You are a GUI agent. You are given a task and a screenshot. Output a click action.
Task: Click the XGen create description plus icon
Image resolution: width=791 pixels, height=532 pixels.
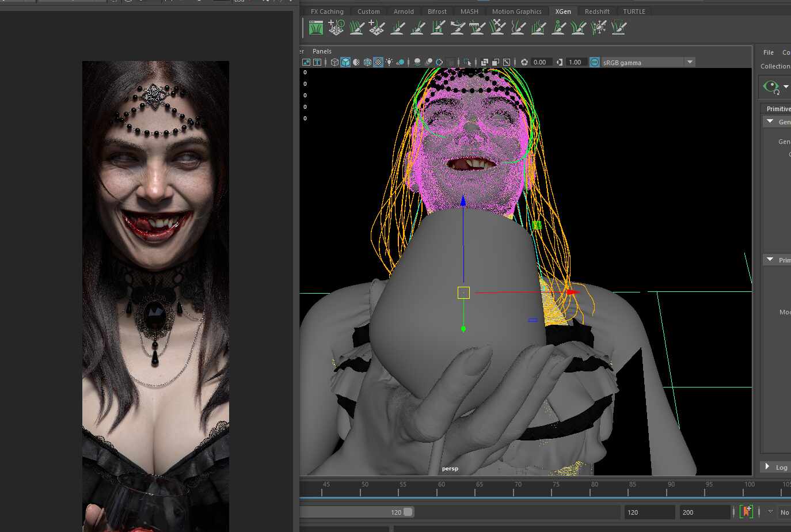(336, 27)
